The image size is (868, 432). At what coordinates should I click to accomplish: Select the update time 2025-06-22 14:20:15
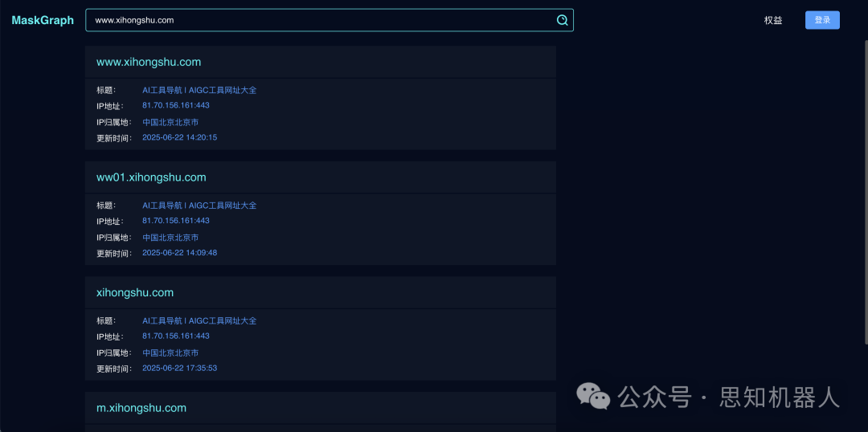[179, 137]
